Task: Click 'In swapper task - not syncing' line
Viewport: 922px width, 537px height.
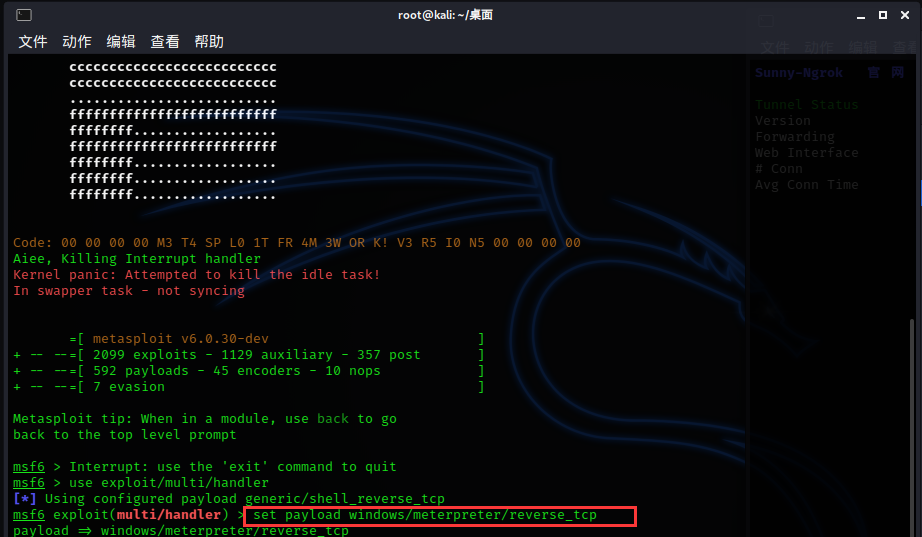Action: pyautogui.click(x=129, y=291)
